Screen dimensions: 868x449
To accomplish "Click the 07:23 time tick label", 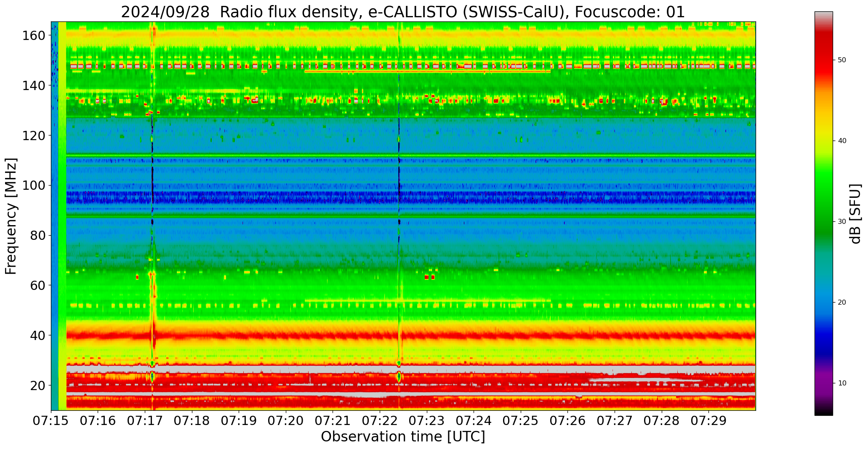I will click(x=427, y=420).
